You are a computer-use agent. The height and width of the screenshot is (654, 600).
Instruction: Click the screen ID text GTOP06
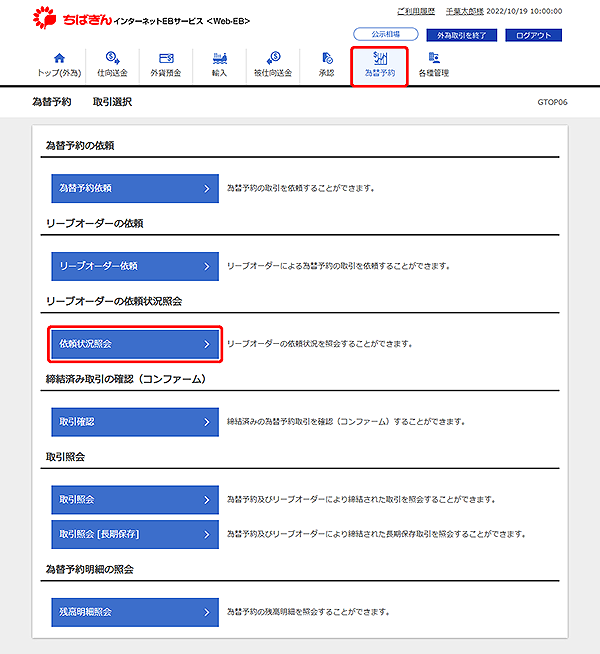point(552,102)
